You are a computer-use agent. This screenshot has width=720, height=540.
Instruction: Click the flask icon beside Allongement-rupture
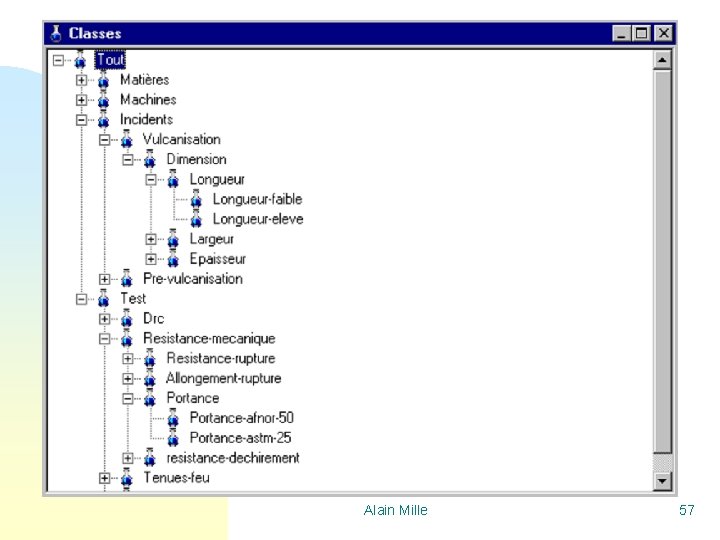[x=150, y=378]
